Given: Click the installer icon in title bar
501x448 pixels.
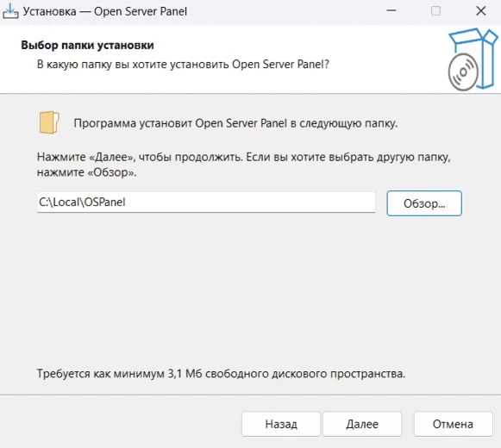Looking at the screenshot, I should (x=10, y=11).
